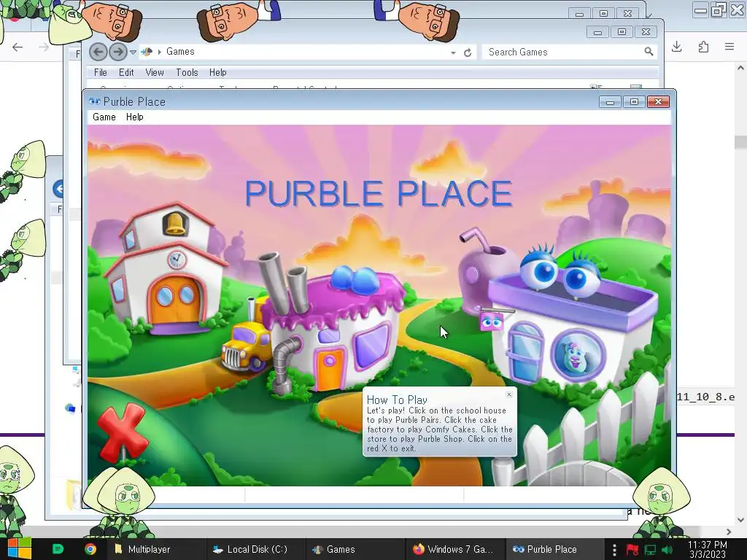Click the cake factory to play Comfy Cakes
Image resolution: width=747 pixels, height=560 pixels.
tap(334, 329)
